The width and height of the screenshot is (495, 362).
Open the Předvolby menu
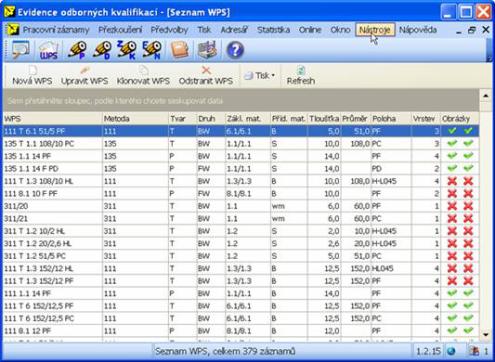169,30
